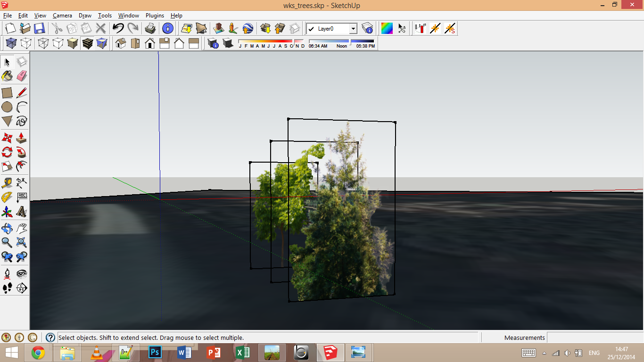Activate the Rectangle drawing tool
The width and height of the screenshot is (644, 362).
pyautogui.click(x=7, y=92)
